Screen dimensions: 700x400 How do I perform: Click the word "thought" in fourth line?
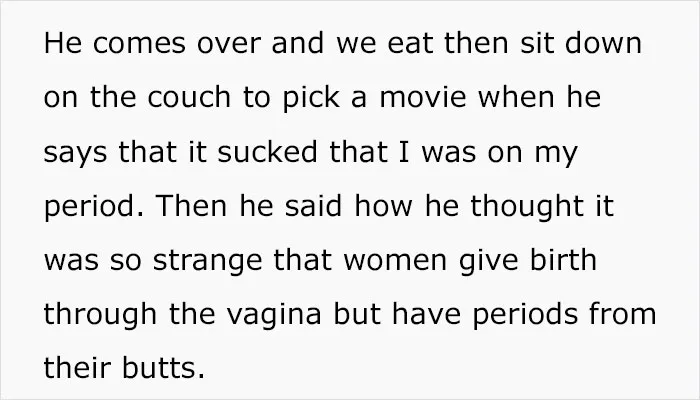pos(527,208)
